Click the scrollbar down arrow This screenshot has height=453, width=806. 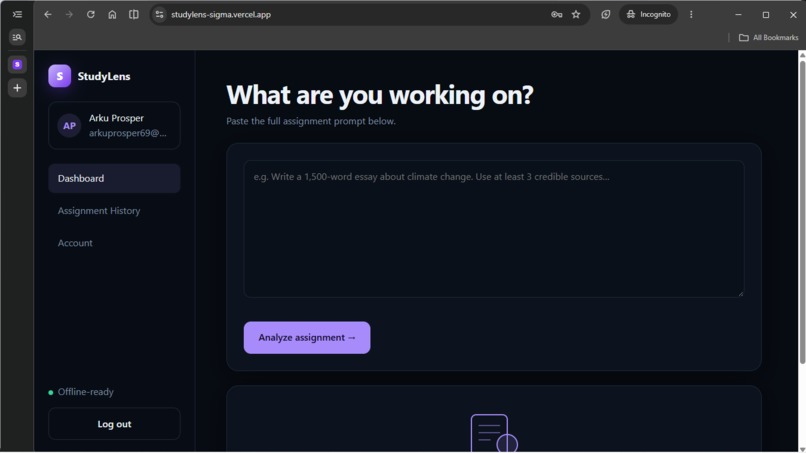tap(802, 449)
